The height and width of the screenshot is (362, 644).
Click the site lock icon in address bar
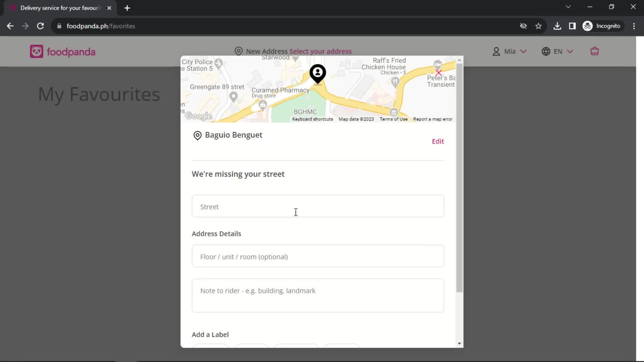pos(59,26)
